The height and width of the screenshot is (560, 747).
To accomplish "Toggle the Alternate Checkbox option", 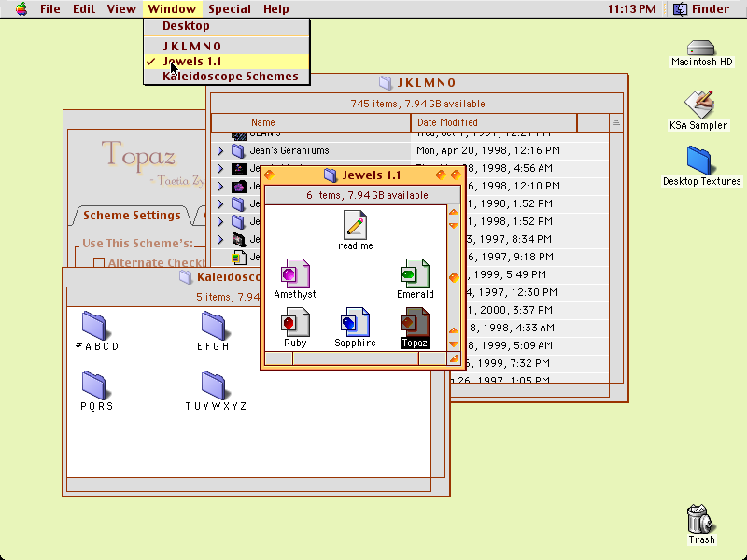I will 99,263.
